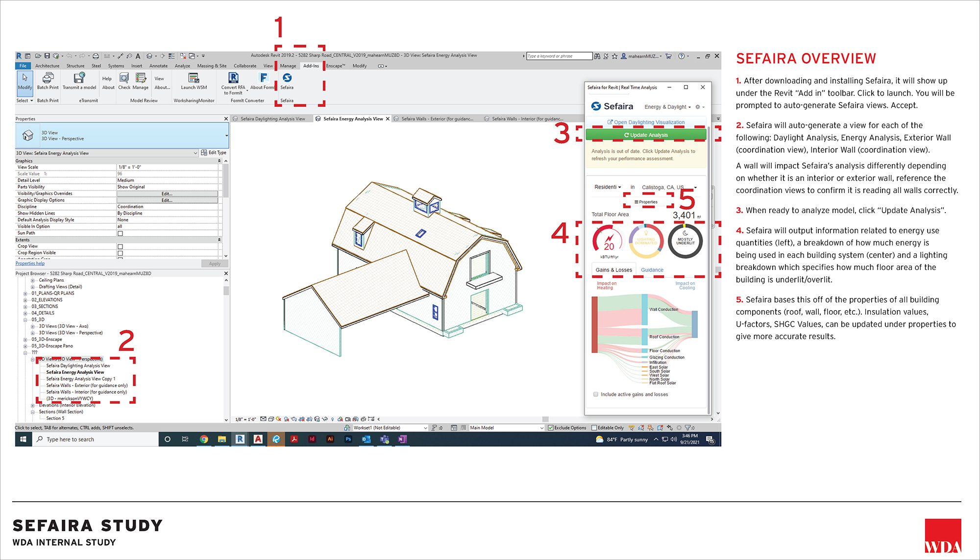This screenshot has height=560, width=980.
Task: Click the Update Analysis button
Action: (x=646, y=135)
